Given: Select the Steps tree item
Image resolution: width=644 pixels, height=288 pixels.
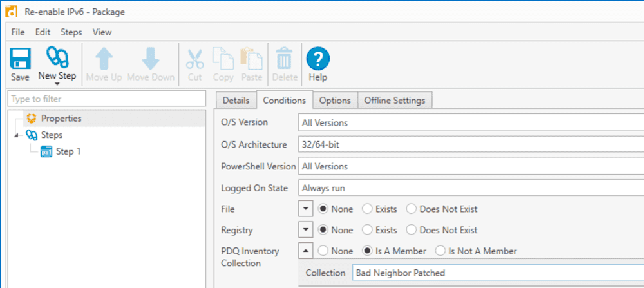Looking at the screenshot, I should pyautogui.click(x=52, y=135).
